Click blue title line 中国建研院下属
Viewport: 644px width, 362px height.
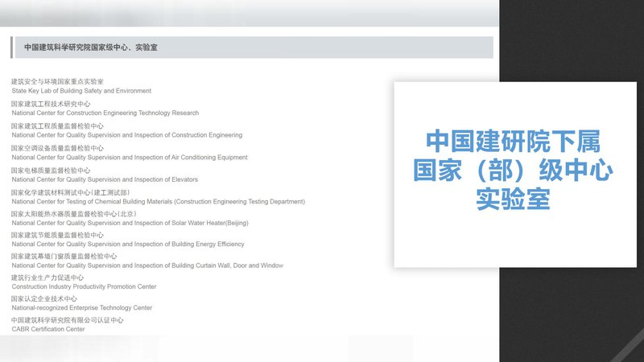[x=514, y=142]
